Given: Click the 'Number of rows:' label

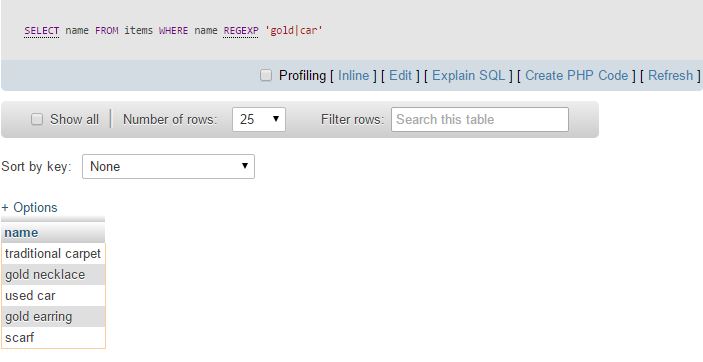Looking at the screenshot, I should point(169,119).
